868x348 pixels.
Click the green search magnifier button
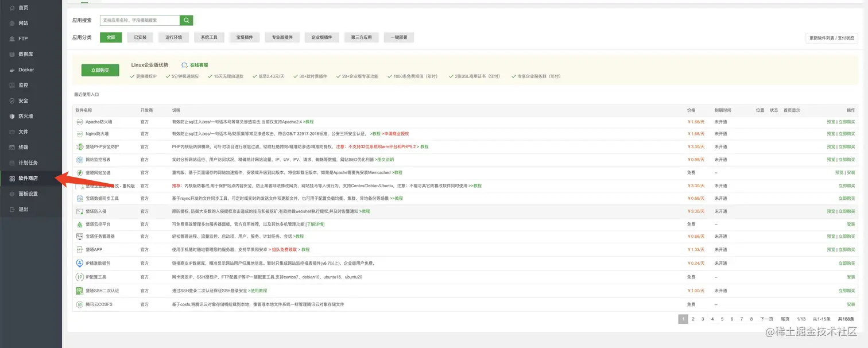coord(186,20)
